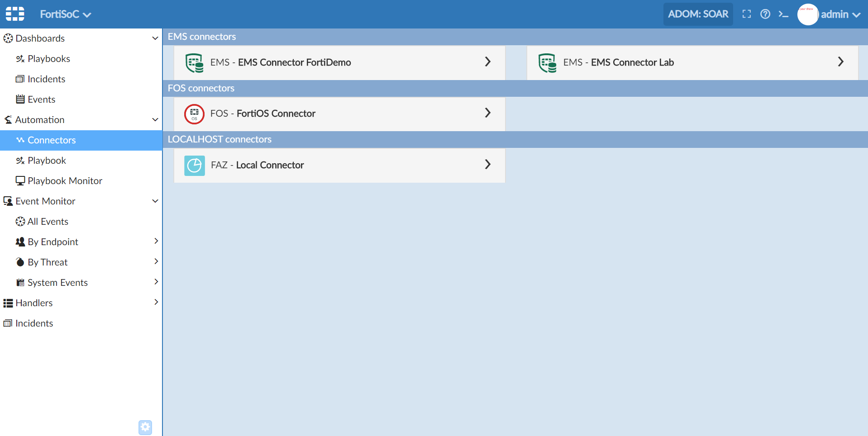
Task: Open the admin account dropdown
Action: point(840,14)
